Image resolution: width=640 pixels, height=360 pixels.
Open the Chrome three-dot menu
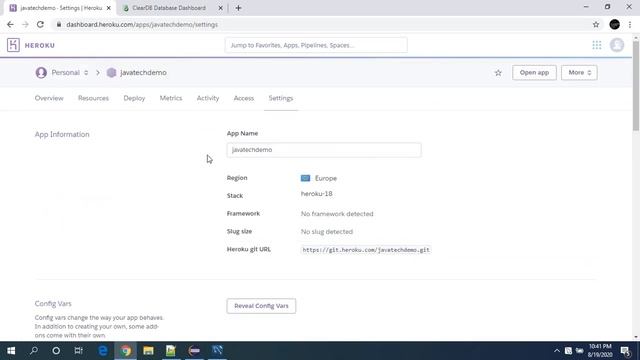tap(630, 24)
